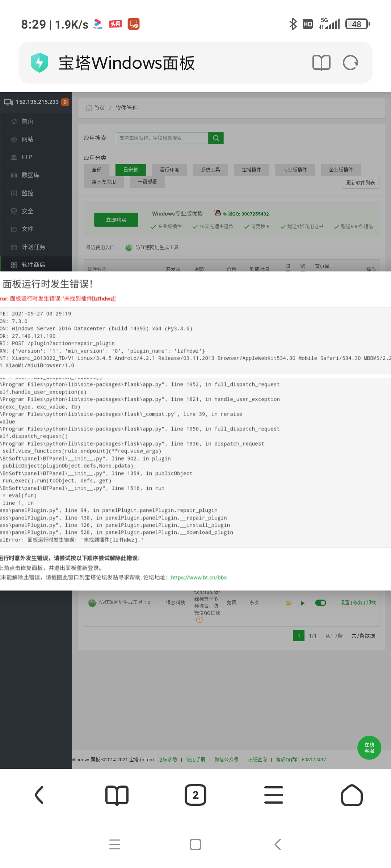Tap Android recent apps menu button
Image resolution: width=391 pixels, height=868 pixels.
pyautogui.click(x=115, y=844)
